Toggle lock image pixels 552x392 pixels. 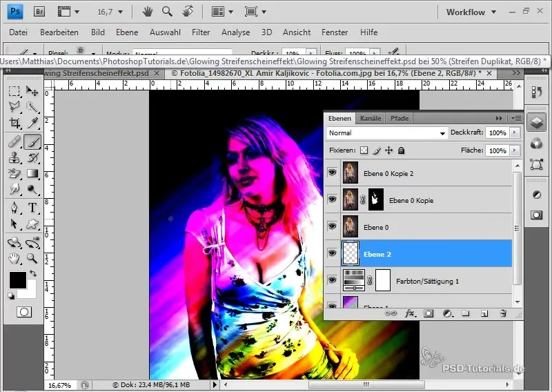point(377,150)
